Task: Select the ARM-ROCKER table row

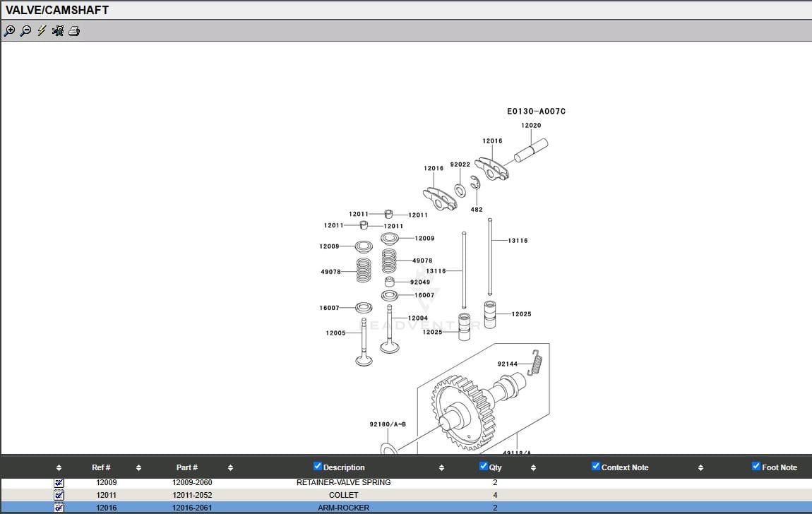Action: (343, 508)
